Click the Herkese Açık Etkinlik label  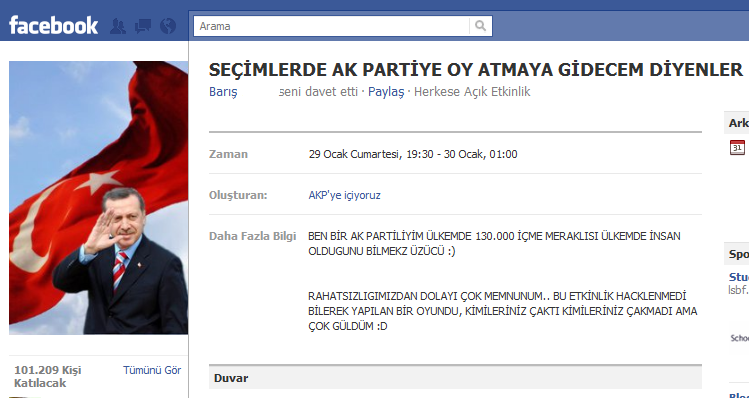pyautogui.click(x=472, y=92)
